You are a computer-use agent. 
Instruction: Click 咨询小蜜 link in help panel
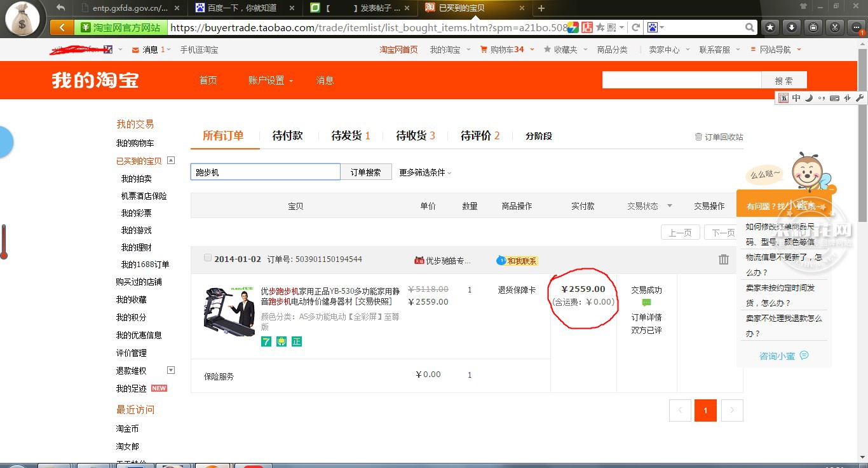point(784,356)
